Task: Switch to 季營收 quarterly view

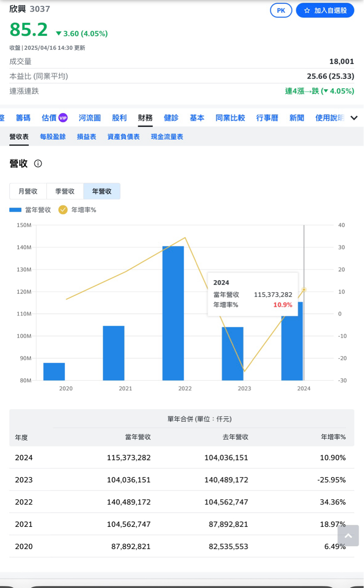Action: (x=65, y=191)
